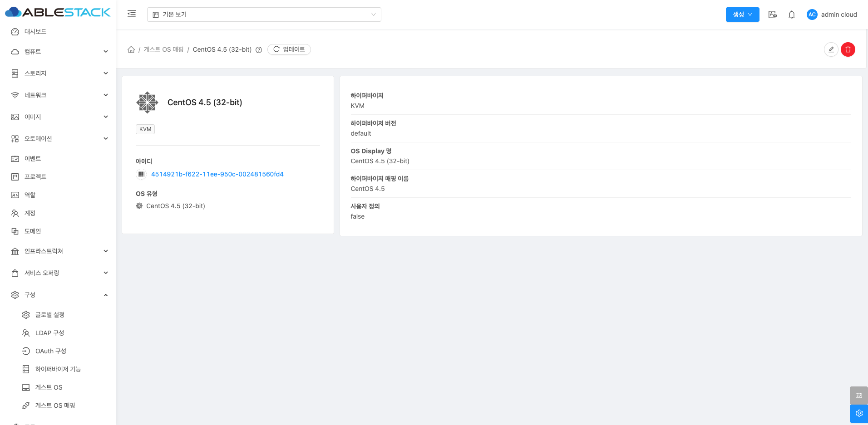Viewport: 868px width, 425px height.
Task: Click the 역할 ID card icon
Action: click(x=15, y=195)
